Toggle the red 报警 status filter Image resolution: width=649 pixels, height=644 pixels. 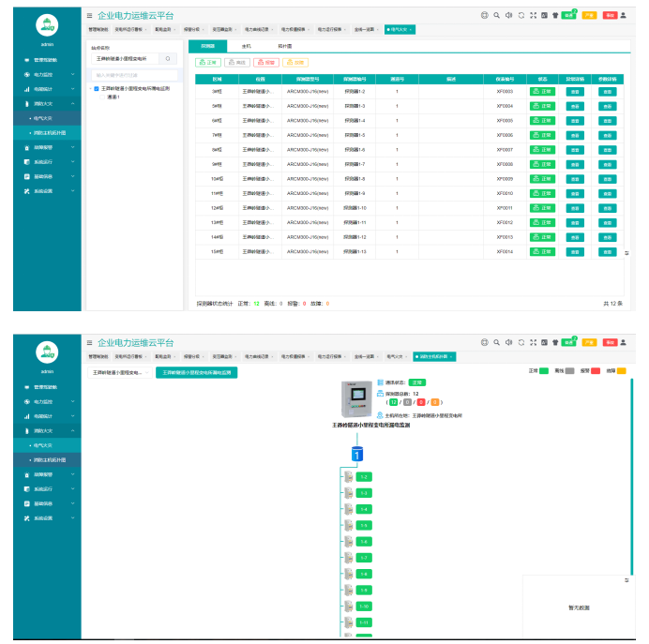tap(266, 63)
